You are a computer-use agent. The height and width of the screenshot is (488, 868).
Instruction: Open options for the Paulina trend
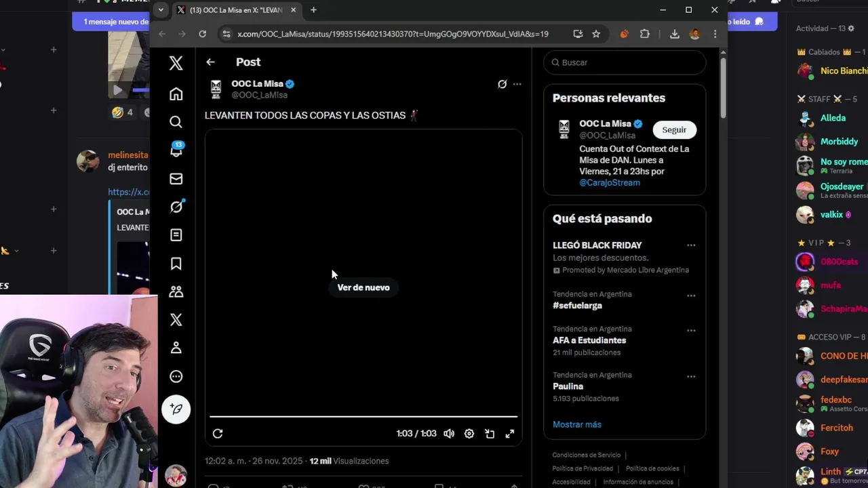tap(691, 377)
